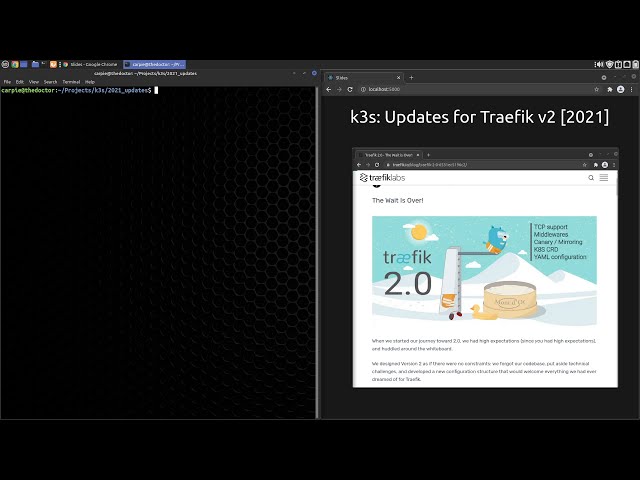Open Chrome extensions puzzle icon
Viewport: 640px width, 480px height.
pyautogui.click(x=610, y=89)
